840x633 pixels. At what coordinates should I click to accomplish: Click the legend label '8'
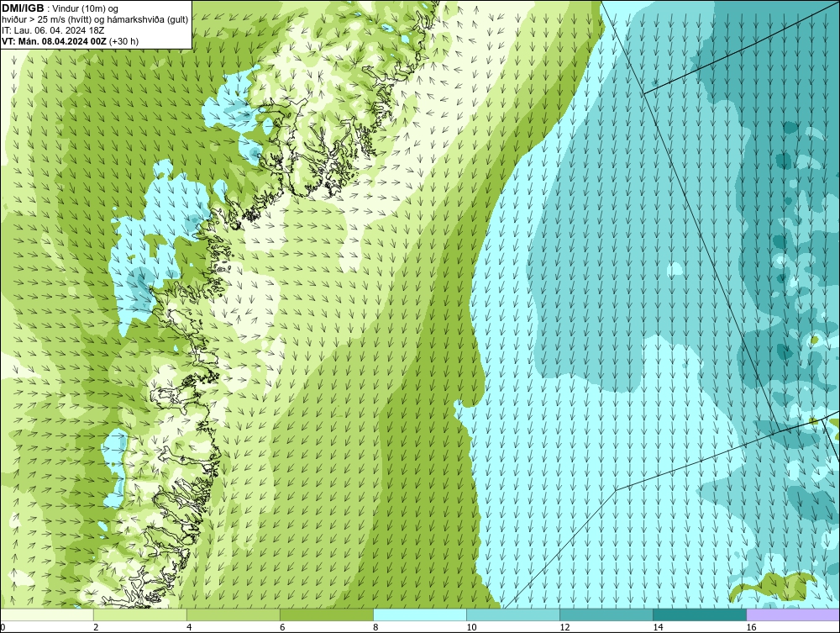[x=375, y=627]
